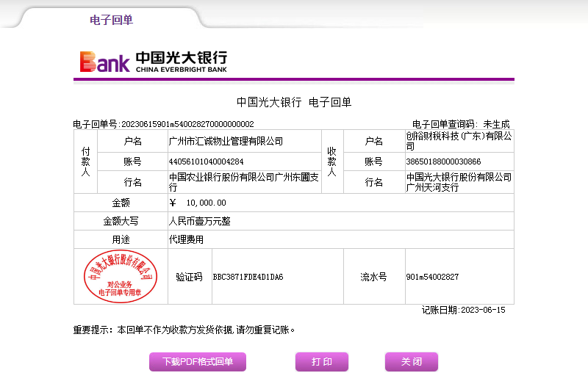Click the text 人民币壹万元整
This screenshot has height=392, width=588.
point(199,221)
